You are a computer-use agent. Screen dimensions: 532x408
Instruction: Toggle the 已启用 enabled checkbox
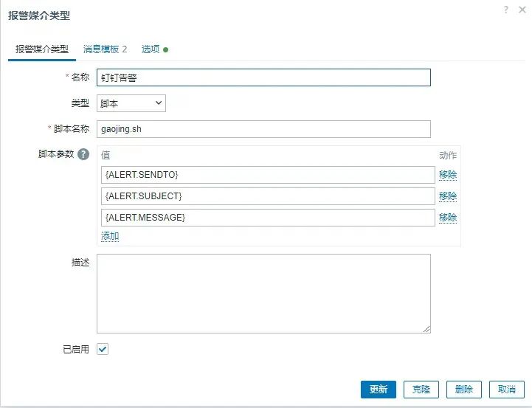(x=103, y=349)
